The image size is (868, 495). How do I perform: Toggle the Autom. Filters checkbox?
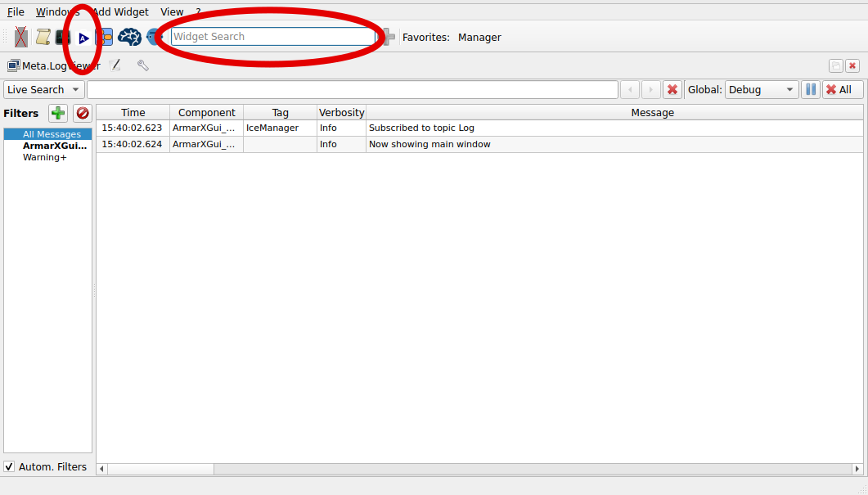9,466
